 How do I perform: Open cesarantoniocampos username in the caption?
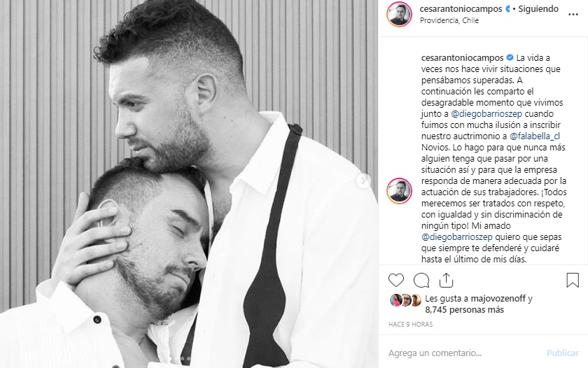pos(463,57)
